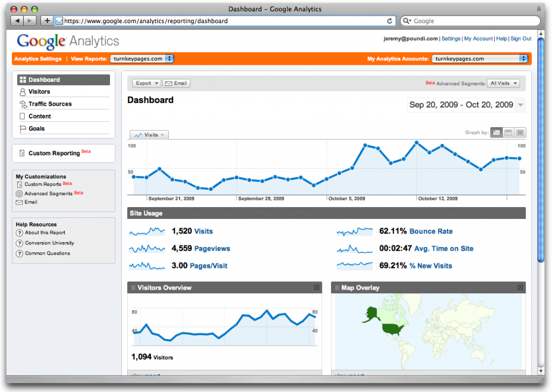Click the URL address field
Image resolution: width=552 pixels, height=392 pixels.
click(x=225, y=21)
